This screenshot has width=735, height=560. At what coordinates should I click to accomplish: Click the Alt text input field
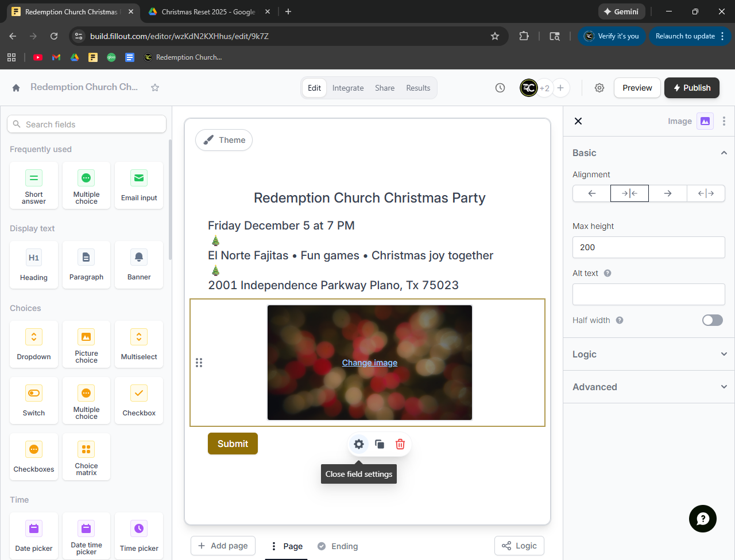pyautogui.click(x=649, y=294)
